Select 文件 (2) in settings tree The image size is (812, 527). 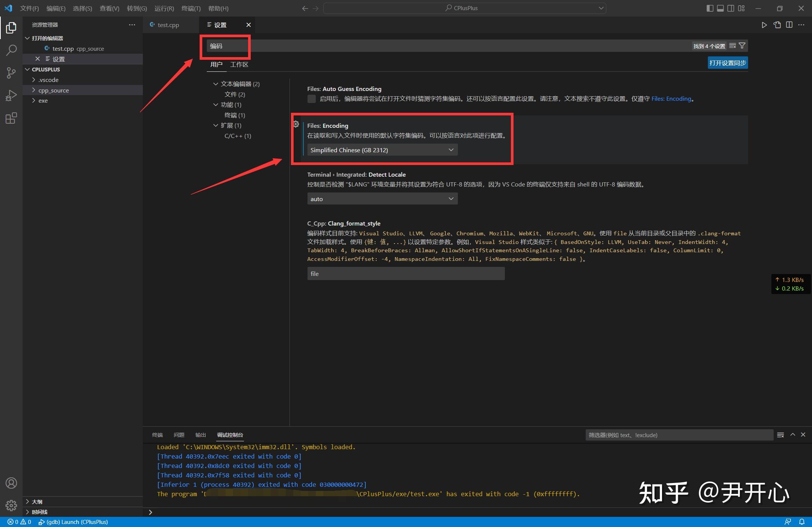[235, 94]
